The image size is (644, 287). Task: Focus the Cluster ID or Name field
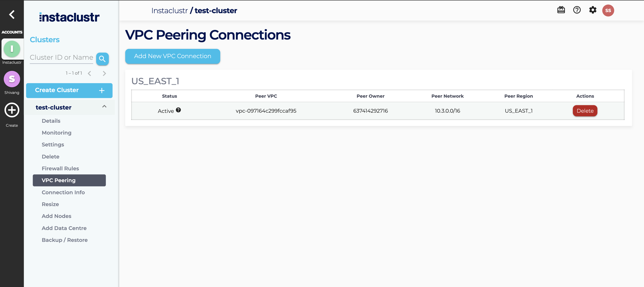[x=61, y=57]
